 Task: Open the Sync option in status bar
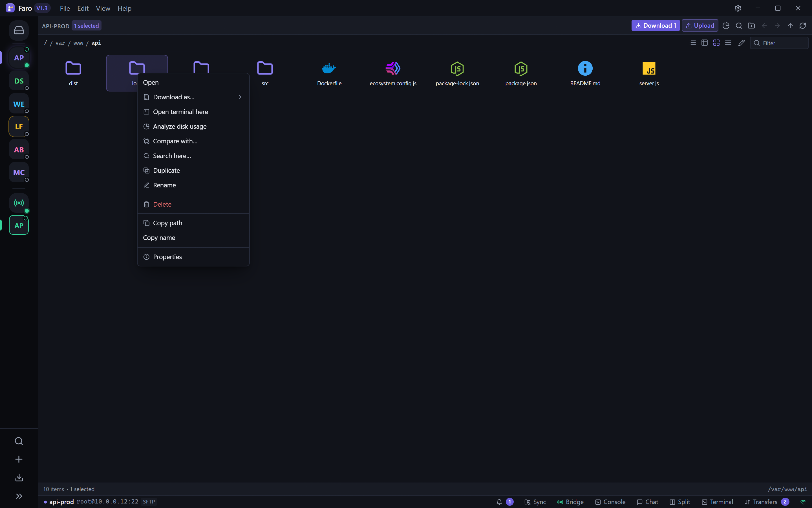point(535,502)
